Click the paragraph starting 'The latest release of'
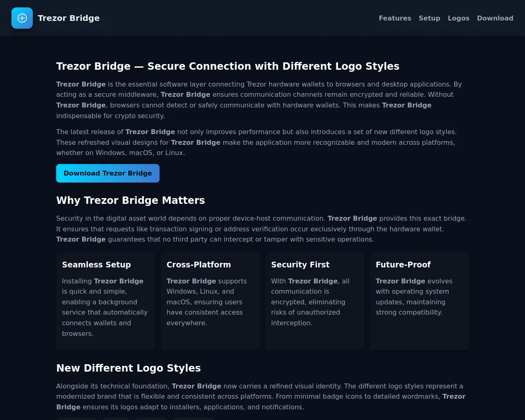The height and width of the screenshot is (420, 525). click(x=257, y=142)
